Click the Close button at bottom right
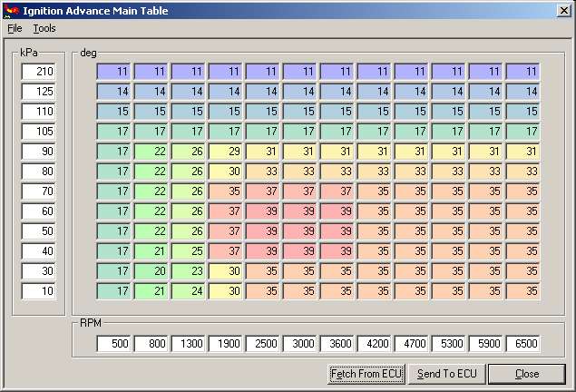This screenshot has height=392, width=576. pyautogui.click(x=526, y=373)
